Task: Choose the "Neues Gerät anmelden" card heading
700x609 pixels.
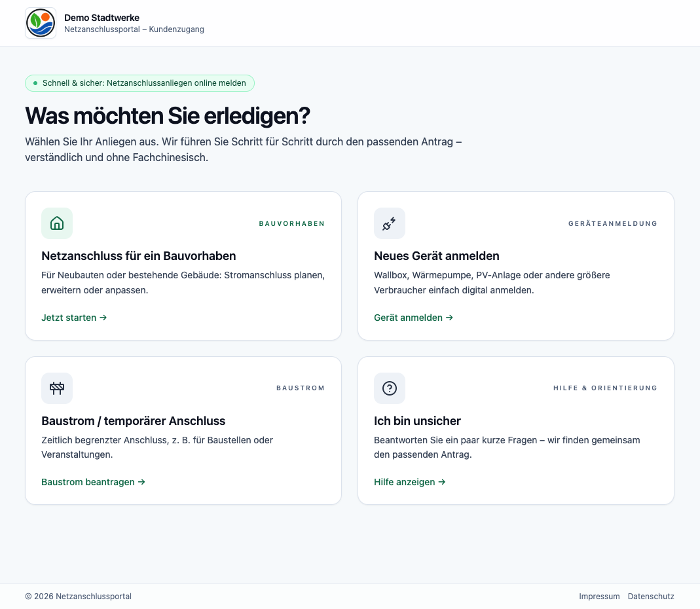Action: click(437, 256)
